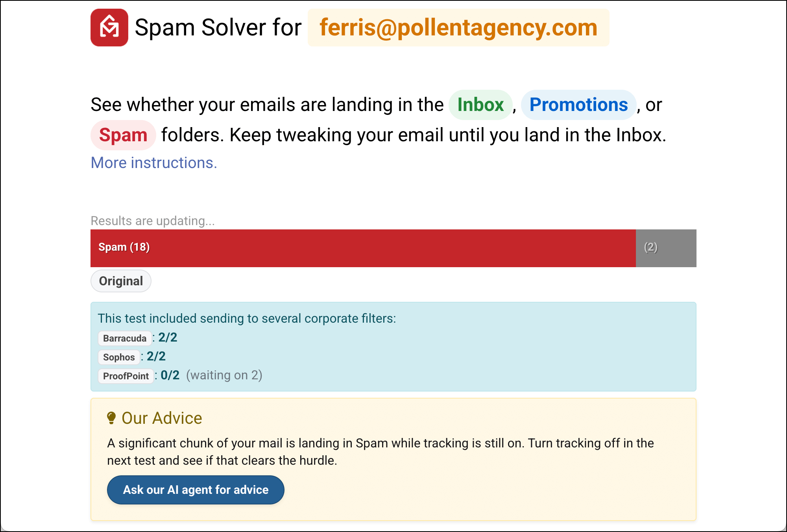
Task: Click the blue Promotions label
Action: (x=578, y=105)
